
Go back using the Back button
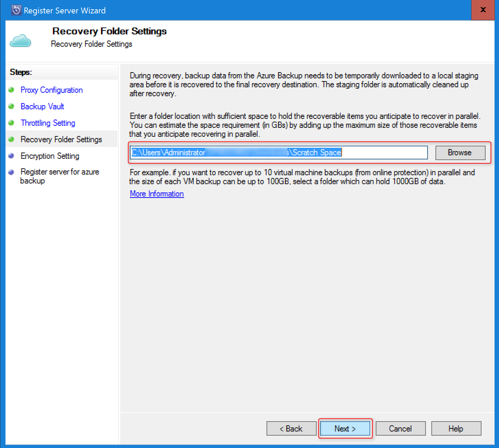pyautogui.click(x=291, y=428)
